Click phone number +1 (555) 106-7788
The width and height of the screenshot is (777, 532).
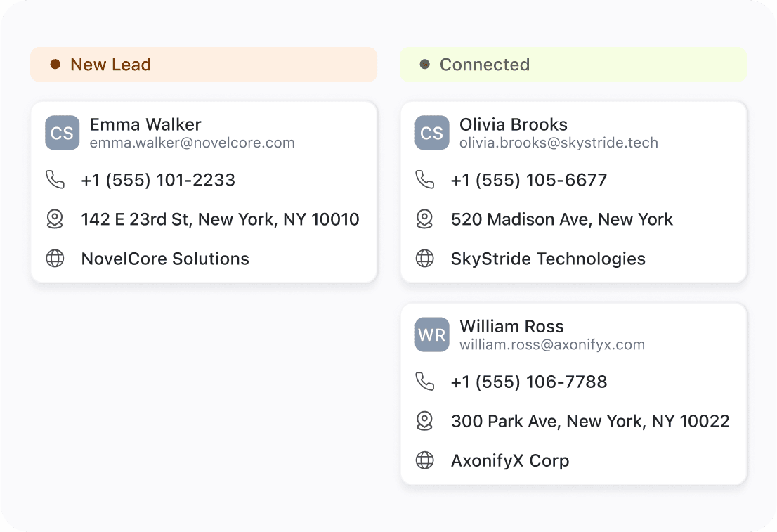click(x=529, y=382)
